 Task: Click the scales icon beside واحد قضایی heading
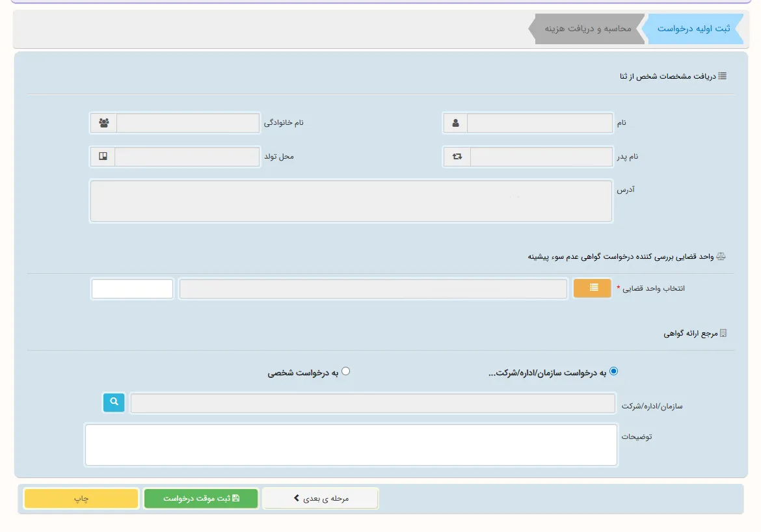(721, 257)
